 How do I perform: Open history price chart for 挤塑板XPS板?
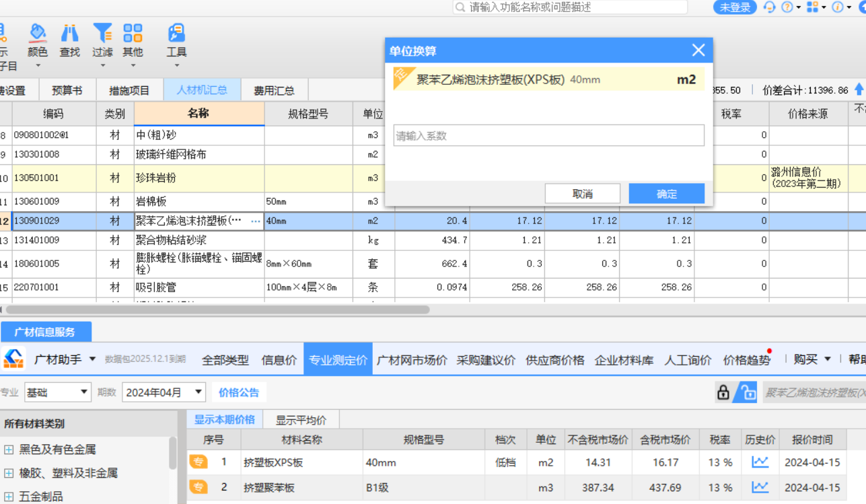point(760,462)
